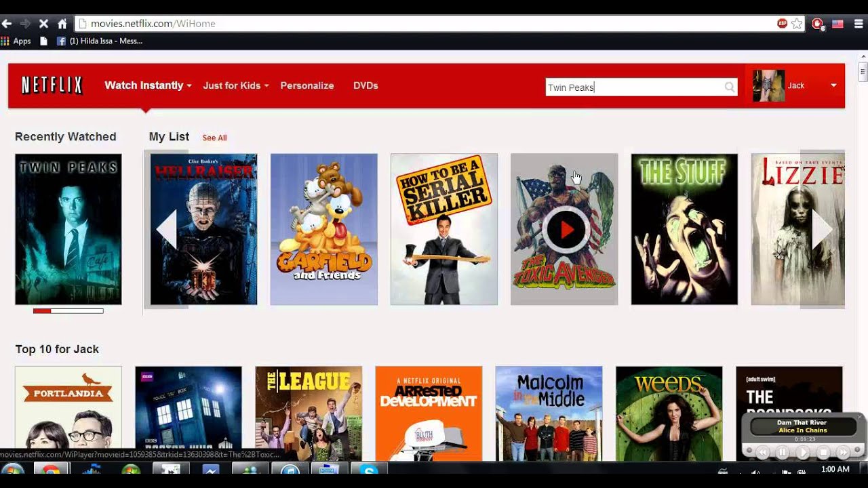Open the Hellraiser poster
Image resolution: width=868 pixels, height=488 pixels.
(x=203, y=229)
